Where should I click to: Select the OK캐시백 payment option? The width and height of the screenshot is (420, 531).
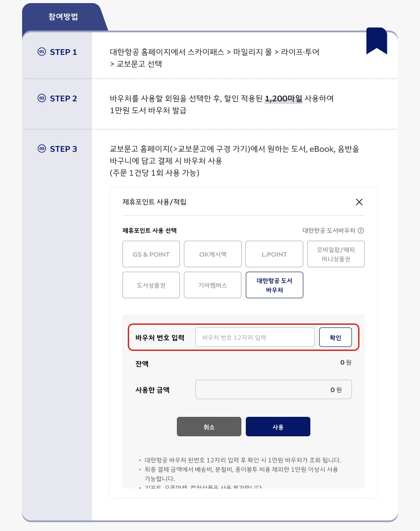coord(213,254)
